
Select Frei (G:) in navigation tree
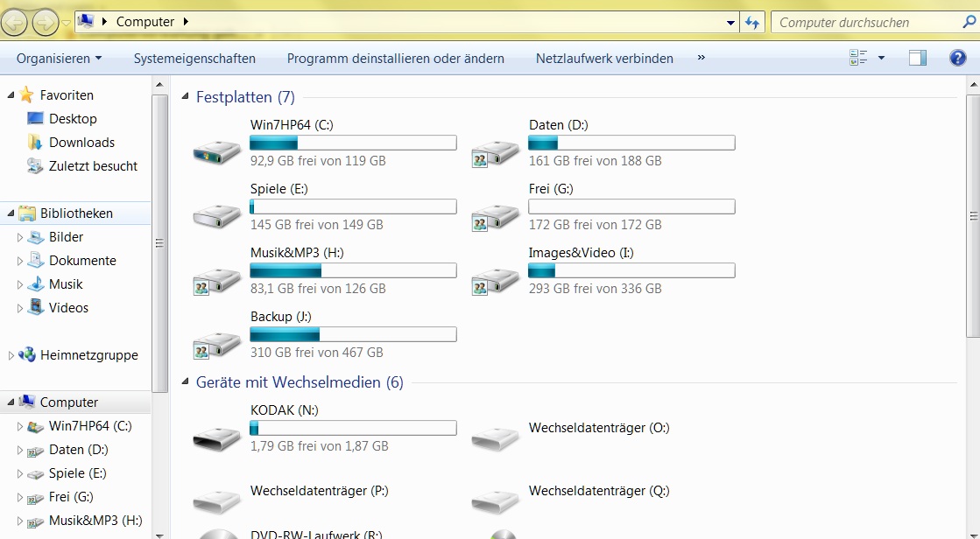click(x=71, y=497)
